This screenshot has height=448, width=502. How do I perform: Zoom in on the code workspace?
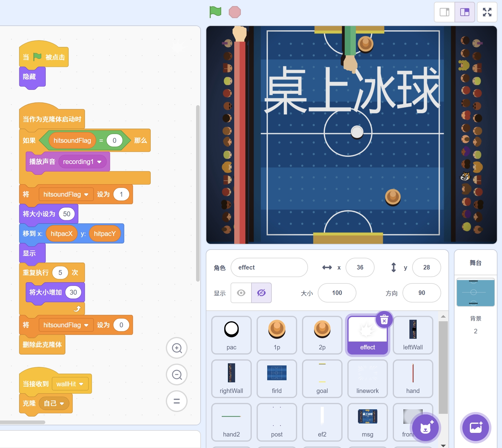177,348
